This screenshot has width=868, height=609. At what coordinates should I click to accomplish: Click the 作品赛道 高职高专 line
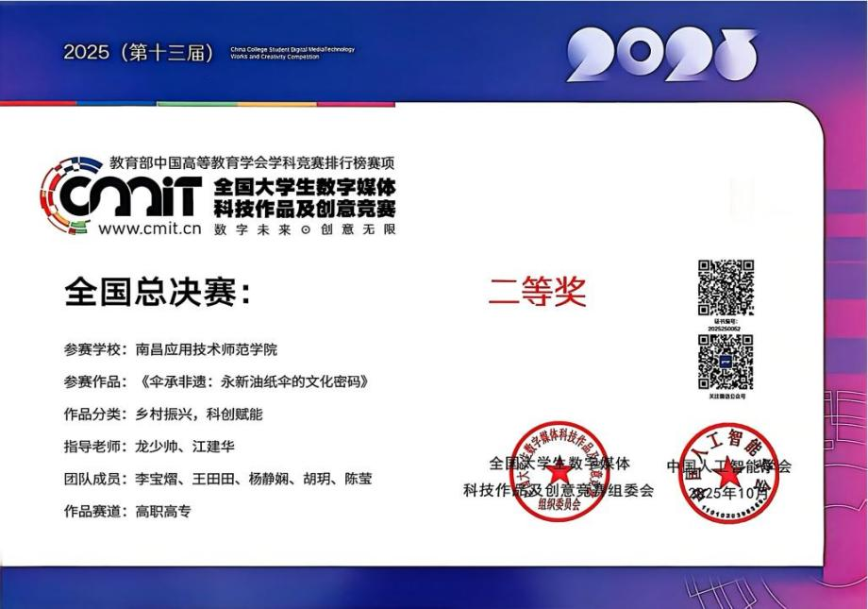click(127, 511)
